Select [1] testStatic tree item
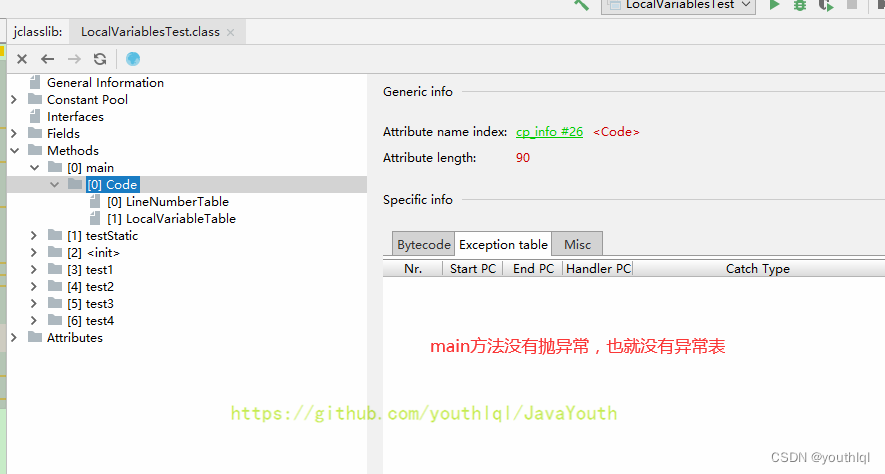Image resolution: width=885 pixels, height=474 pixels. point(102,236)
